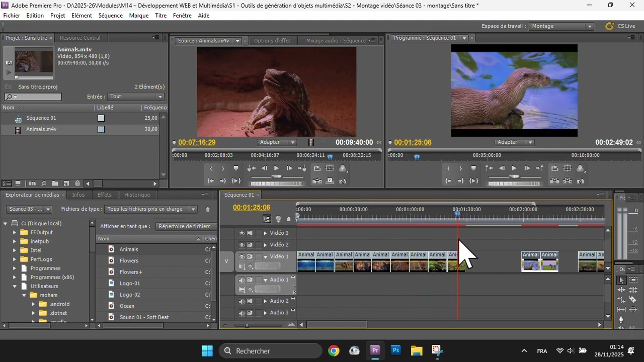Click Overwrite button in Source monitor

330,181
